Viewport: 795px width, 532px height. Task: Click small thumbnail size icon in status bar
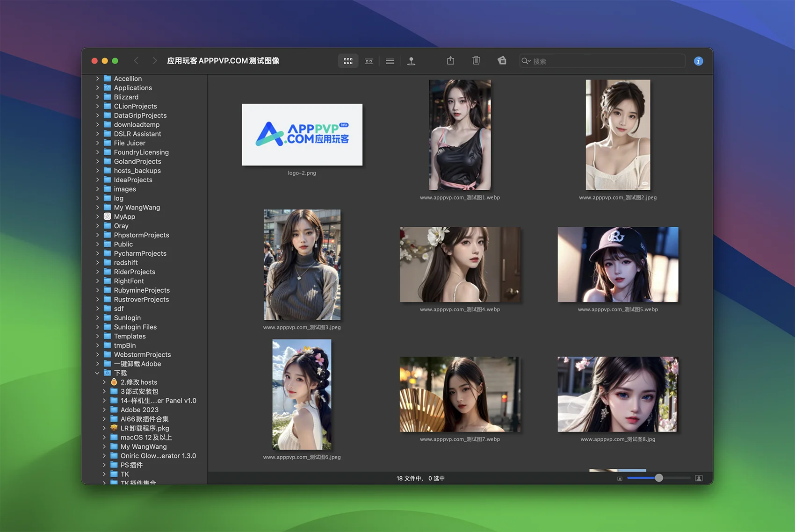coord(620,478)
